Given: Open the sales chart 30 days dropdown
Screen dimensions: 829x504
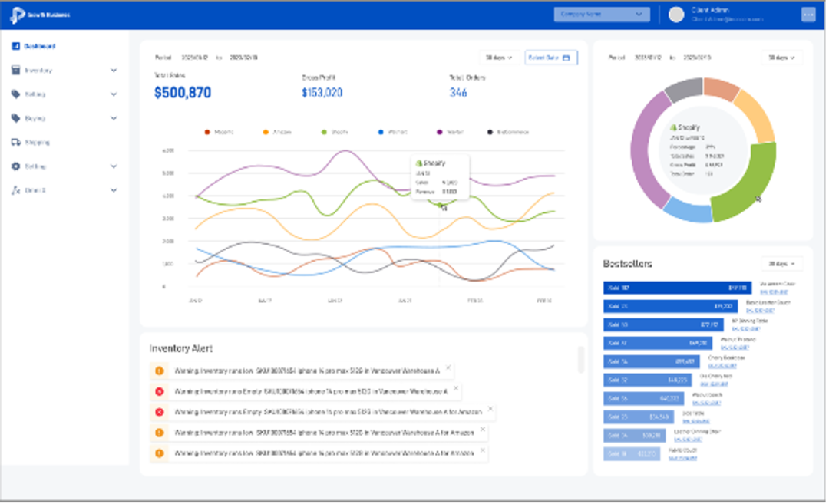Looking at the screenshot, I should click(x=499, y=58).
